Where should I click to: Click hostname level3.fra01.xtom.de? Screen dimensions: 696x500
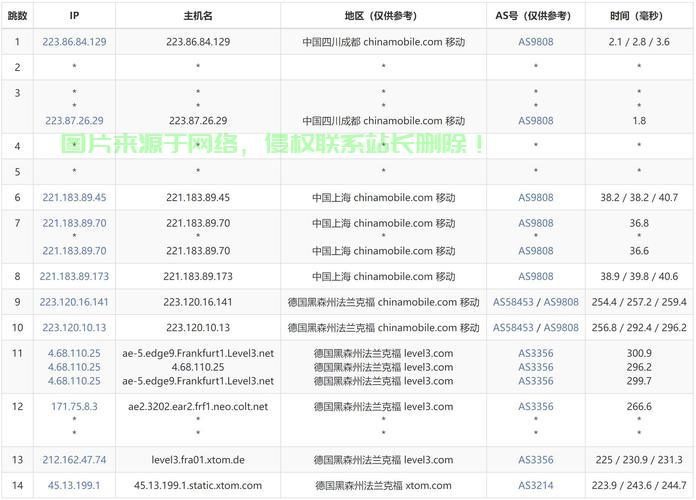coord(198,459)
